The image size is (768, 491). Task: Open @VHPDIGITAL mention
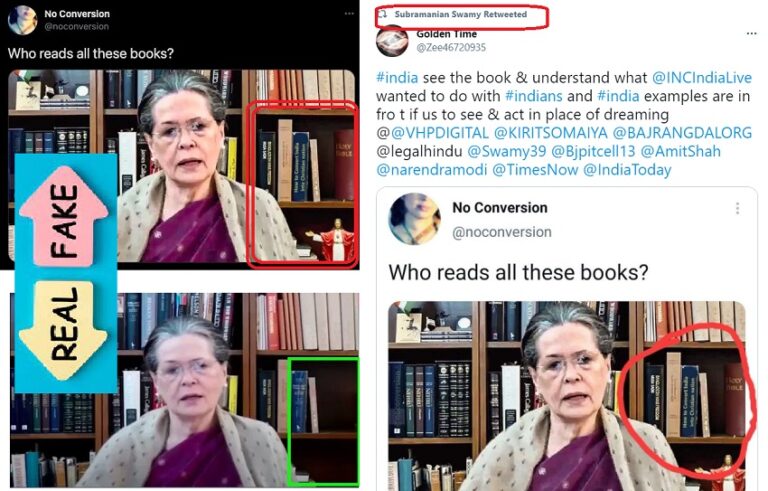coord(439,133)
